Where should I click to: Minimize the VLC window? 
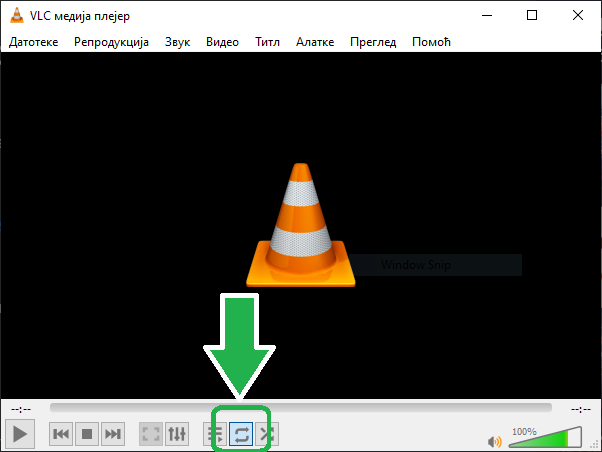(x=487, y=15)
